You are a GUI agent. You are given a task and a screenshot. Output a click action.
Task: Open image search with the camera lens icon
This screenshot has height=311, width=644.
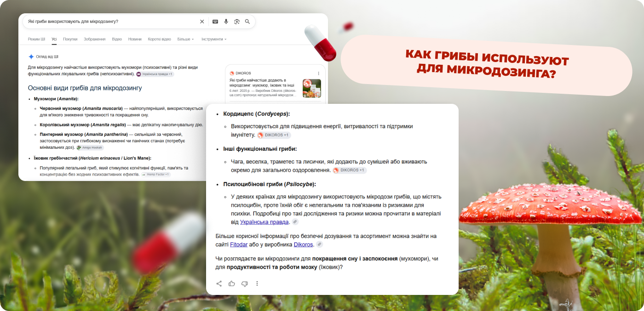pyautogui.click(x=237, y=22)
